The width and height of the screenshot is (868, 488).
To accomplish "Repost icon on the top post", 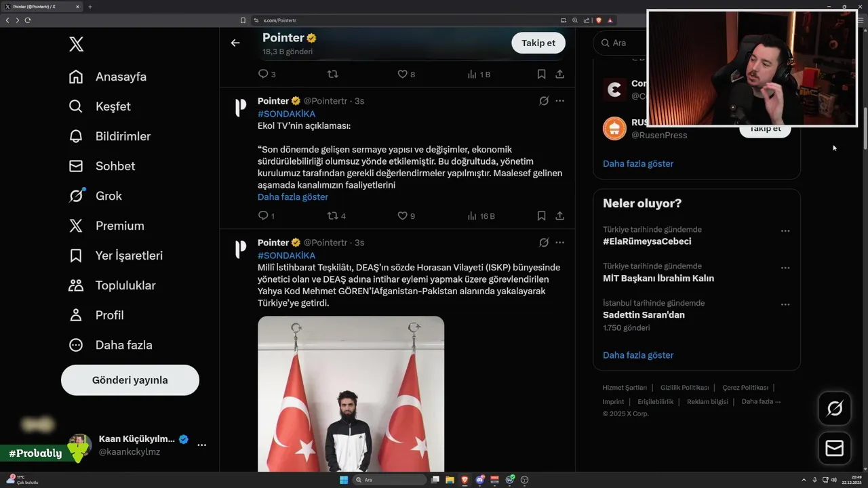I will pyautogui.click(x=332, y=75).
